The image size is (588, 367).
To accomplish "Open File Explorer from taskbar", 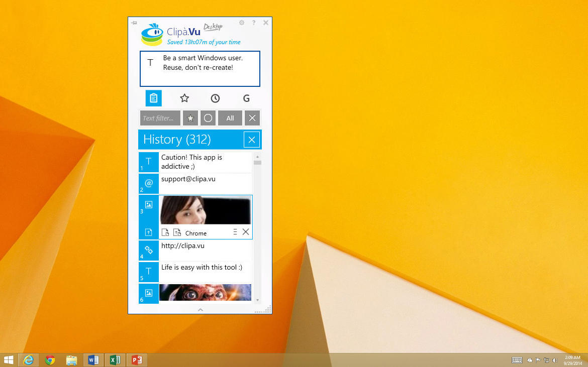I will [72, 360].
